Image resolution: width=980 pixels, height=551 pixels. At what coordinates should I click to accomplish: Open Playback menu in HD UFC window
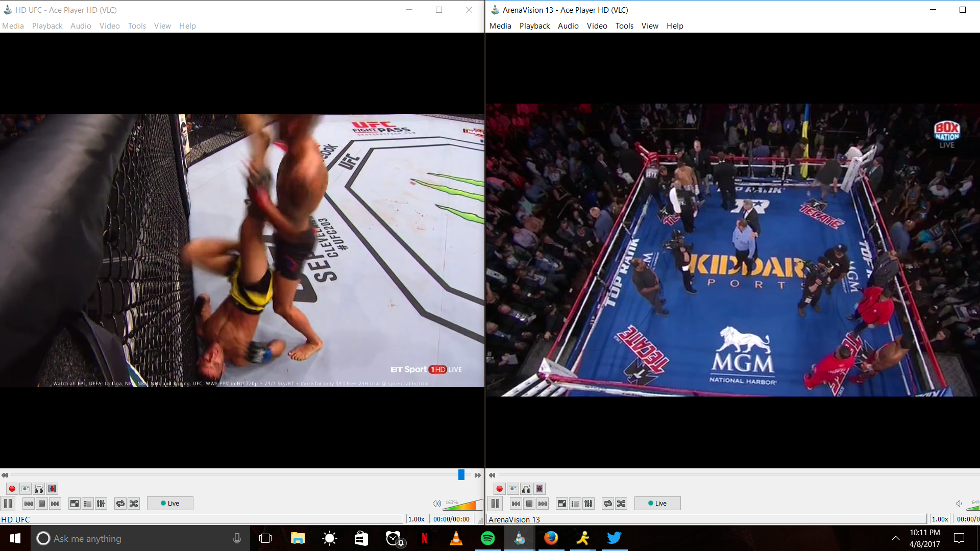(x=47, y=26)
